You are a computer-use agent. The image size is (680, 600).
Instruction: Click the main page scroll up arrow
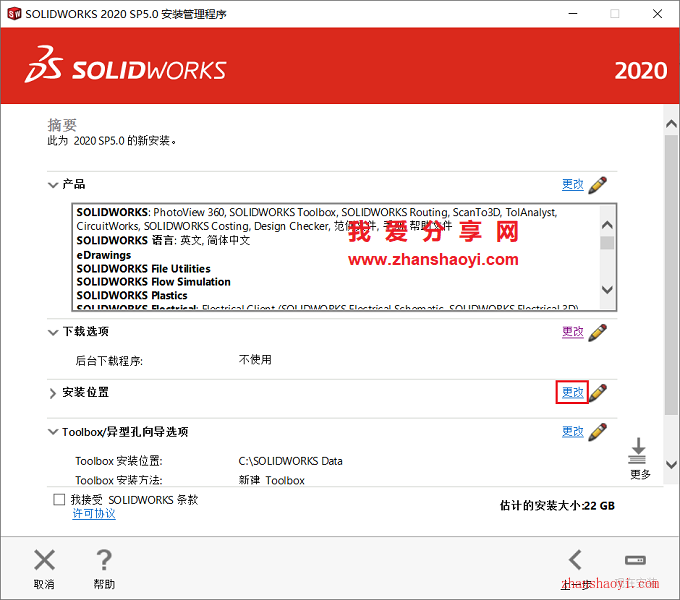pos(671,124)
